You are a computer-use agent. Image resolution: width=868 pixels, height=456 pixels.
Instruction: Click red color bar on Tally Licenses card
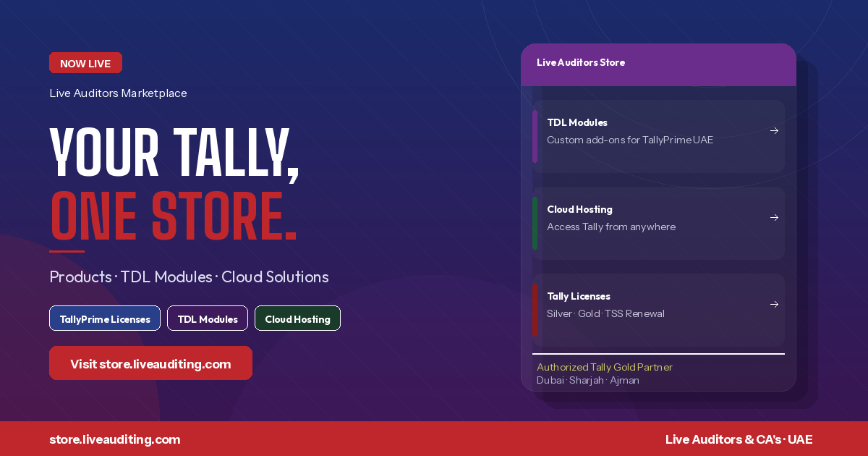pyautogui.click(x=535, y=310)
